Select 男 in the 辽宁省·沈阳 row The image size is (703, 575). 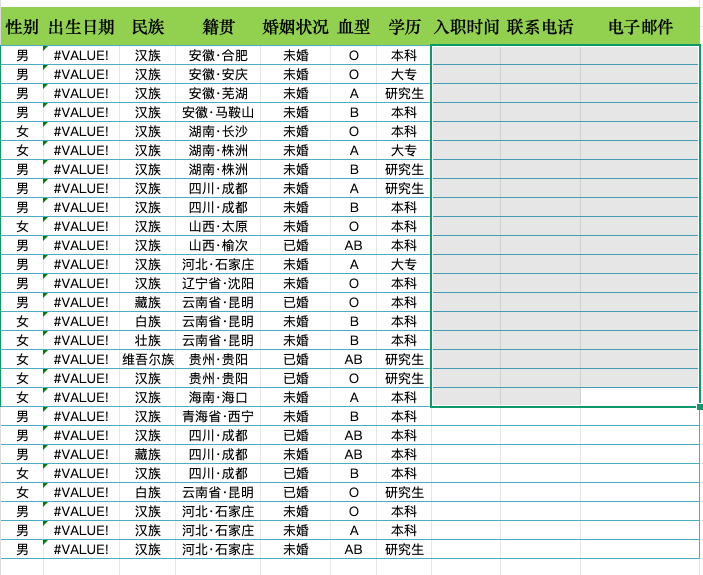(x=22, y=283)
